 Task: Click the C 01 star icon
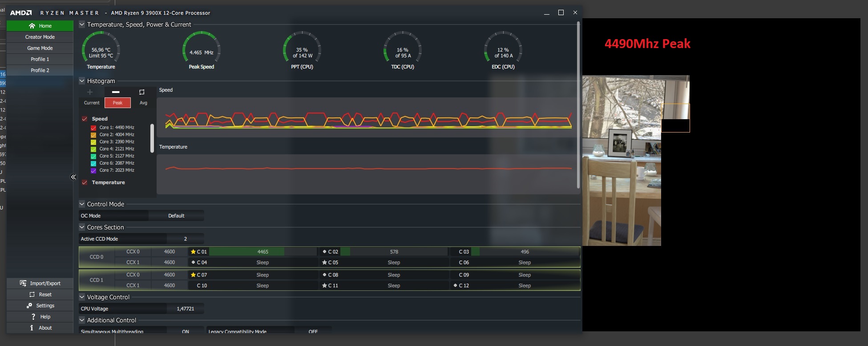pos(193,252)
